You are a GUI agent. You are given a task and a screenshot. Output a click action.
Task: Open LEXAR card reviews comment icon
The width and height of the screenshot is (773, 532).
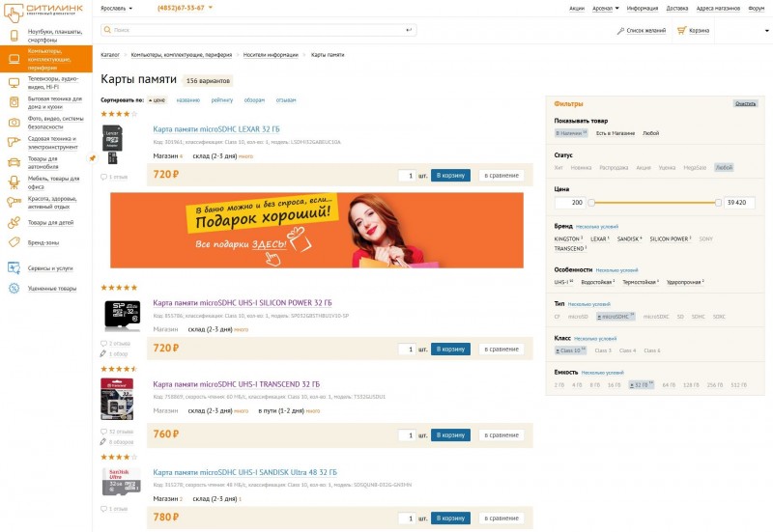(103, 177)
